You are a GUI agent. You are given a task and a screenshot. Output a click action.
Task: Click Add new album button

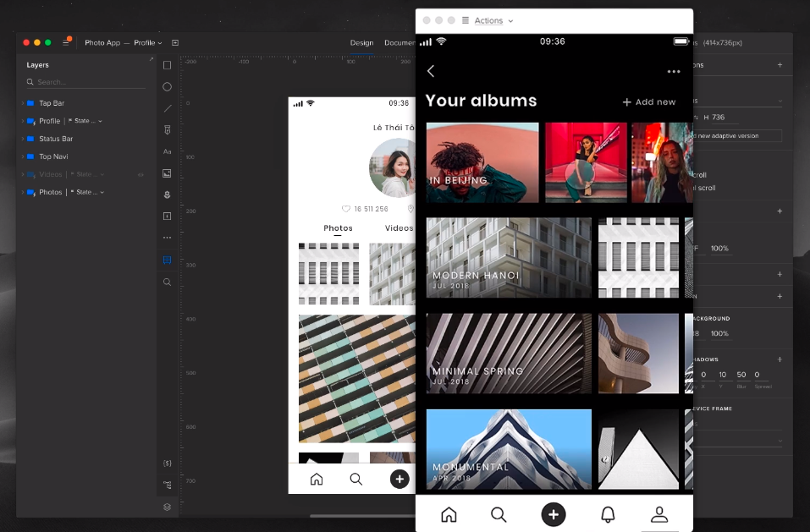tap(649, 102)
